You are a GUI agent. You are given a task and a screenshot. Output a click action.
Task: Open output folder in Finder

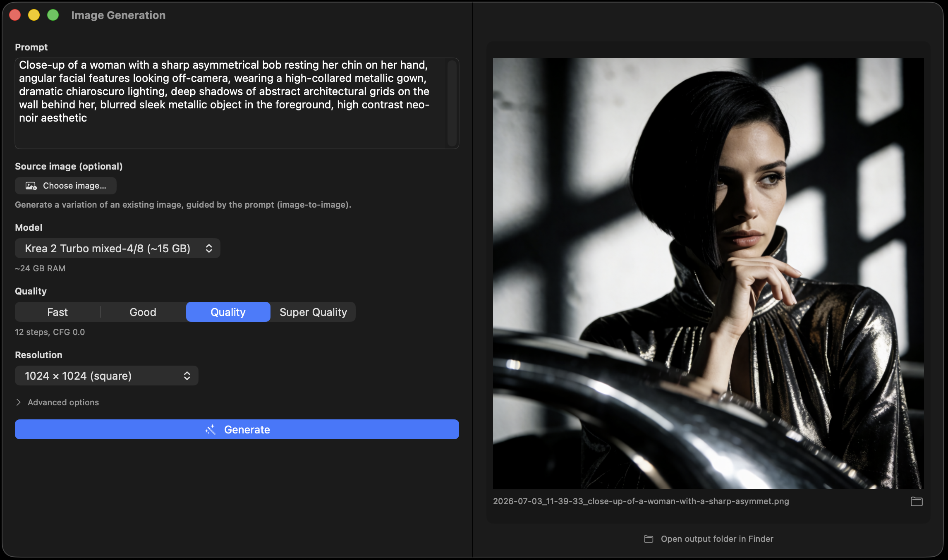click(x=709, y=539)
